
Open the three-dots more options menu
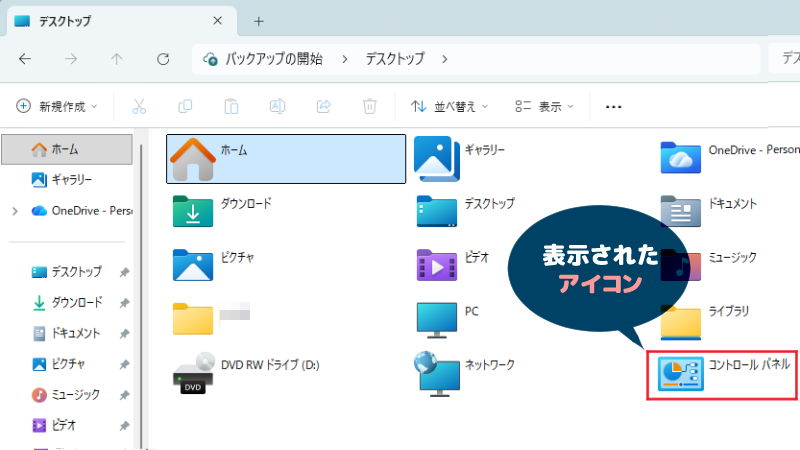(613, 106)
